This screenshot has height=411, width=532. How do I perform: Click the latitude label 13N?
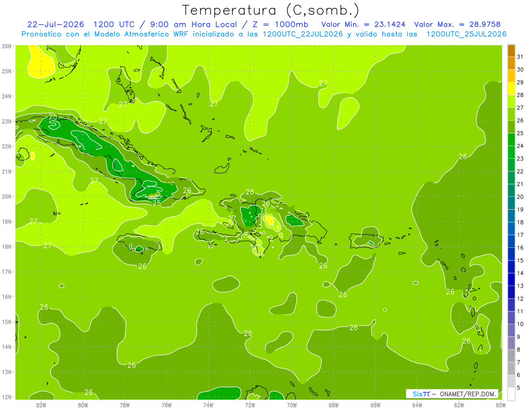tap(7, 372)
